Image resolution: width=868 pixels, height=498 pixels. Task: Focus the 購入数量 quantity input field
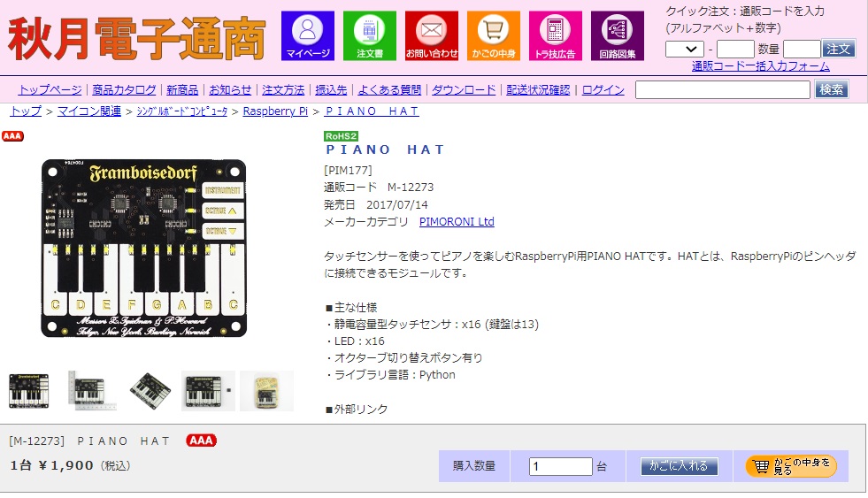point(561,466)
